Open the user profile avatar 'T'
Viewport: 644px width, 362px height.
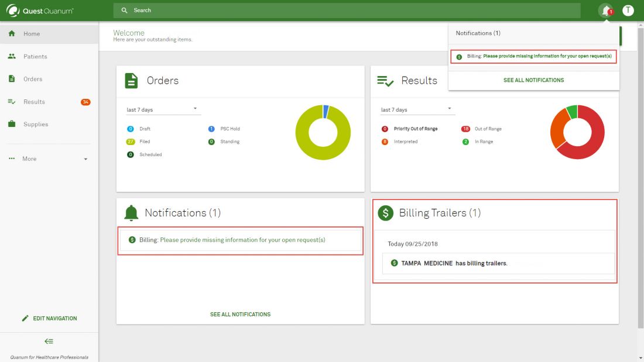(x=628, y=11)
